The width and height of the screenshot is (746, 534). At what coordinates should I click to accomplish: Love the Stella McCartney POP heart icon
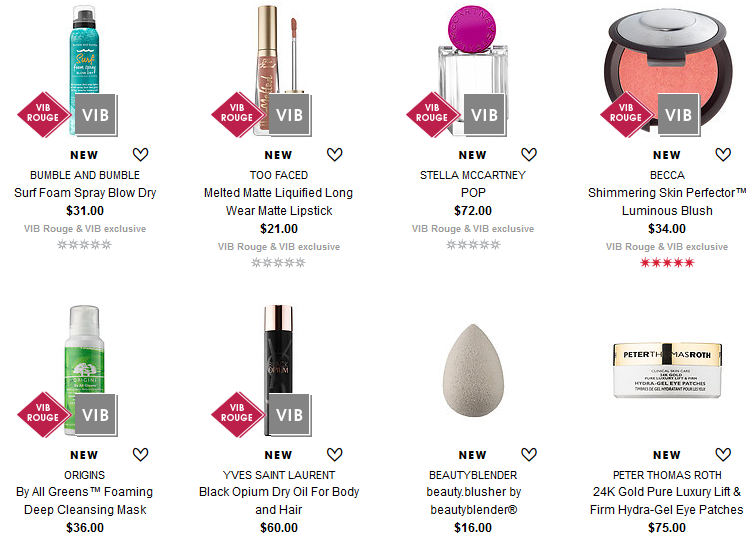click(x=529, y=155)
